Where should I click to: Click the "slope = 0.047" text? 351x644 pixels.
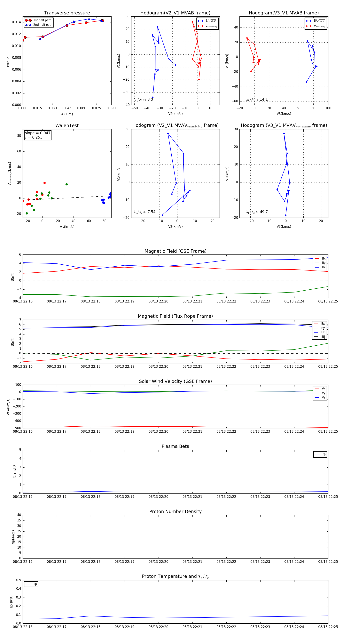[37, 133]
